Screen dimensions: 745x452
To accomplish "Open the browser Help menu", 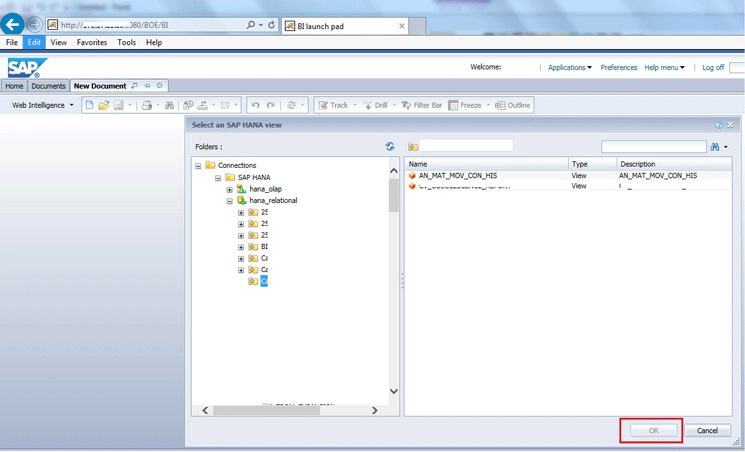I will (x=154, y=42).
